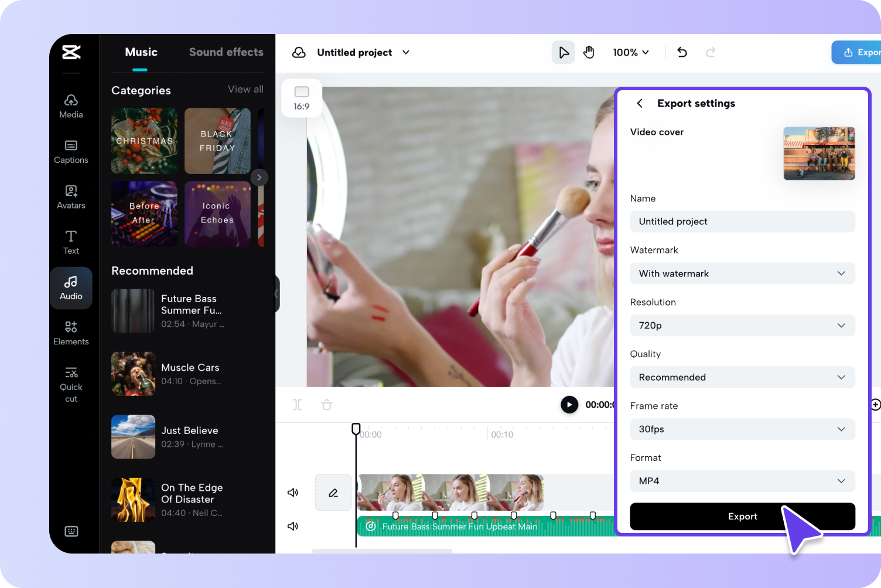The height and width of the screenshot is (588, 881).
Task: Open the Iconic Echoes music category
Action: point(217,214)
